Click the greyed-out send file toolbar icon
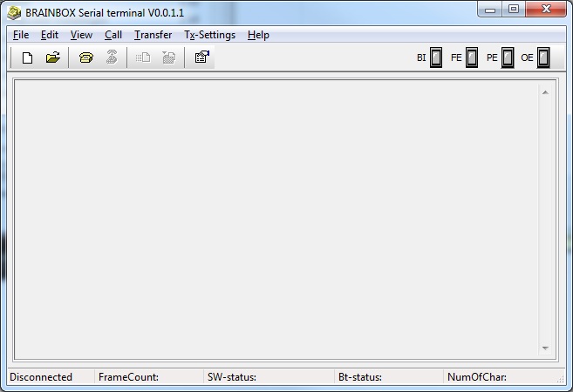Screen dimensions: 573x392 143,57
